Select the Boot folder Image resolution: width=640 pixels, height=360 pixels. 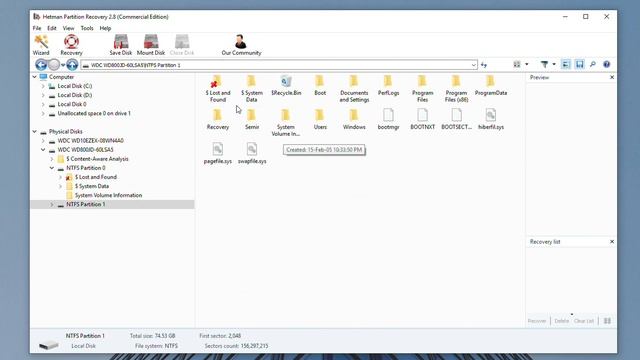pyautogui.click(x=320, y=86)
